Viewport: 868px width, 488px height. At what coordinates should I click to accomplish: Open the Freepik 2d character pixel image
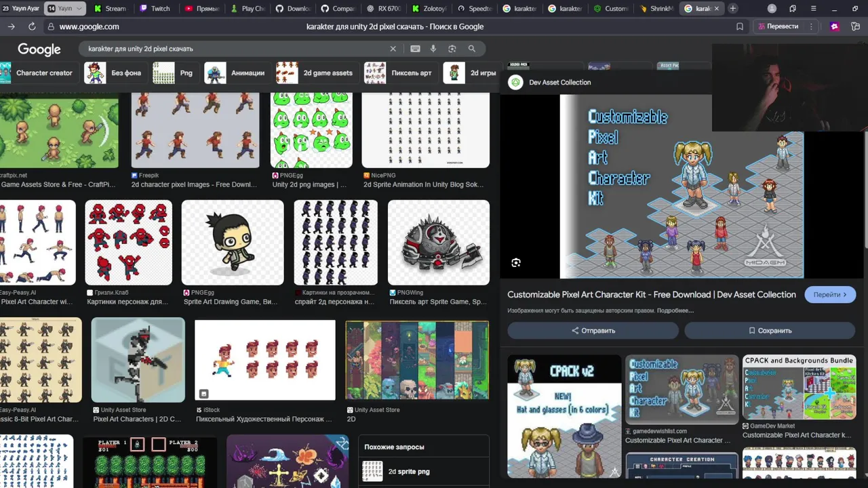point(195,130)
